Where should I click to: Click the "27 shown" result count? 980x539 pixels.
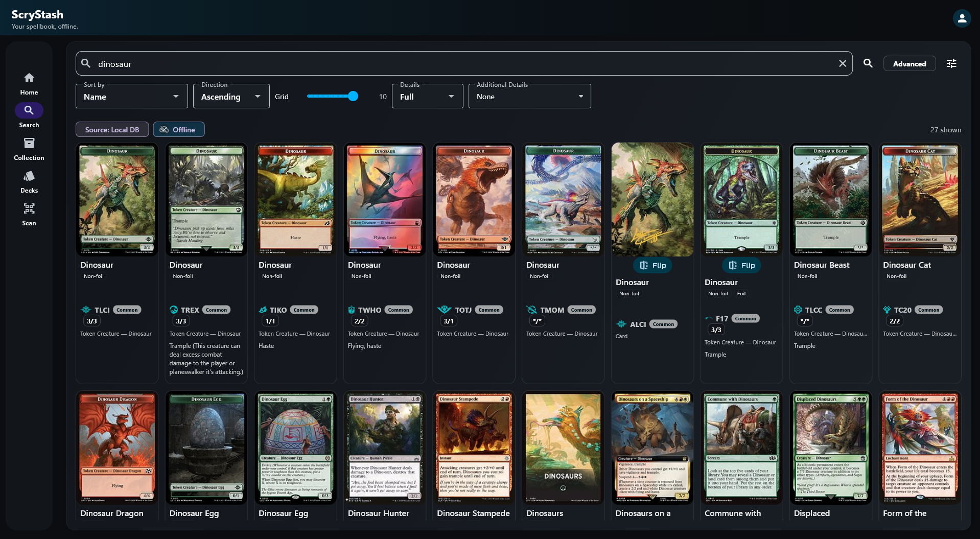[945, 130]
